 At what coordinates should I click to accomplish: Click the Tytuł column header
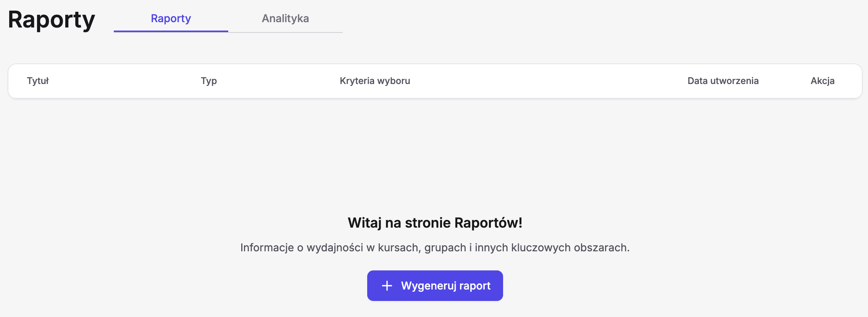point(38,81)
